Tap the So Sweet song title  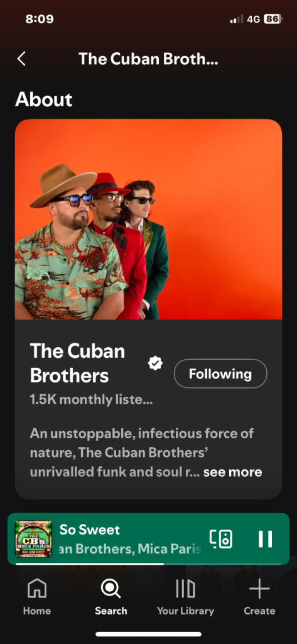coord(90,530)
